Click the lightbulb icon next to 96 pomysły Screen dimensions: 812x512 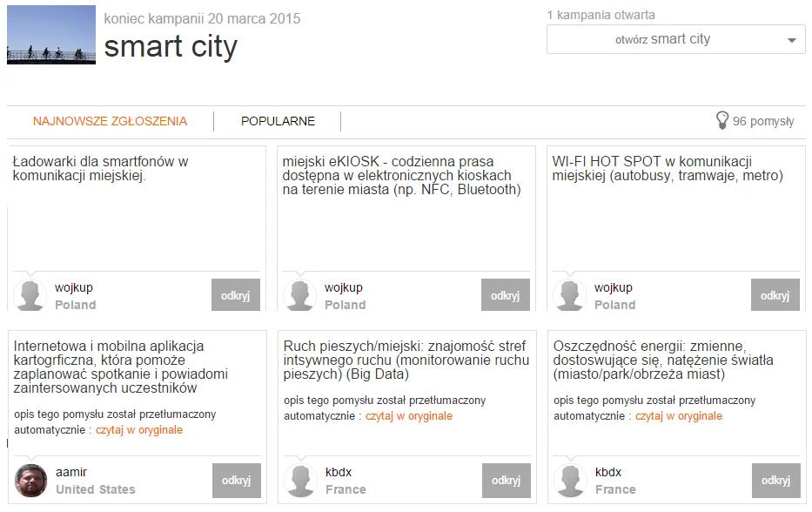tap(721, 120)
